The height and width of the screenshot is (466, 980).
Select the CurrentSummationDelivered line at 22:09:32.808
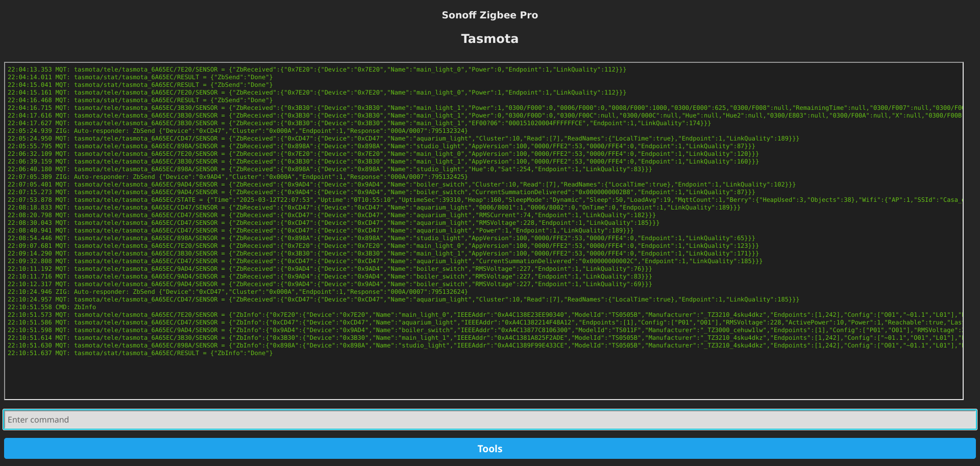coord(385,261)
